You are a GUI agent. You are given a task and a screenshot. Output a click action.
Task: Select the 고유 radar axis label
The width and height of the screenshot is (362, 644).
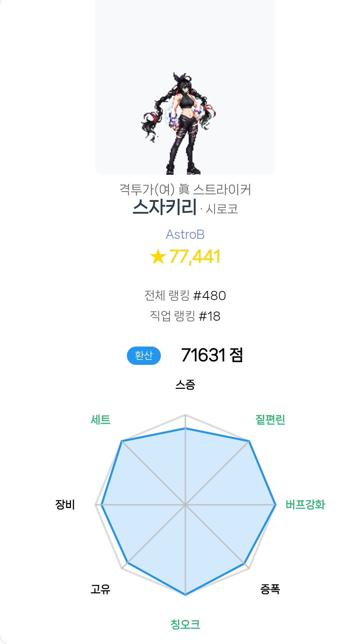click(x=100, y=589)
